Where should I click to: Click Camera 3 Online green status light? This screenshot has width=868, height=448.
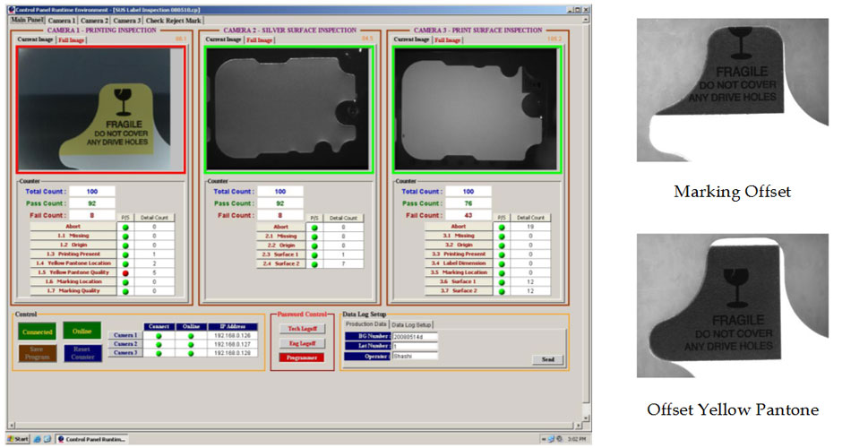(191, 353)
